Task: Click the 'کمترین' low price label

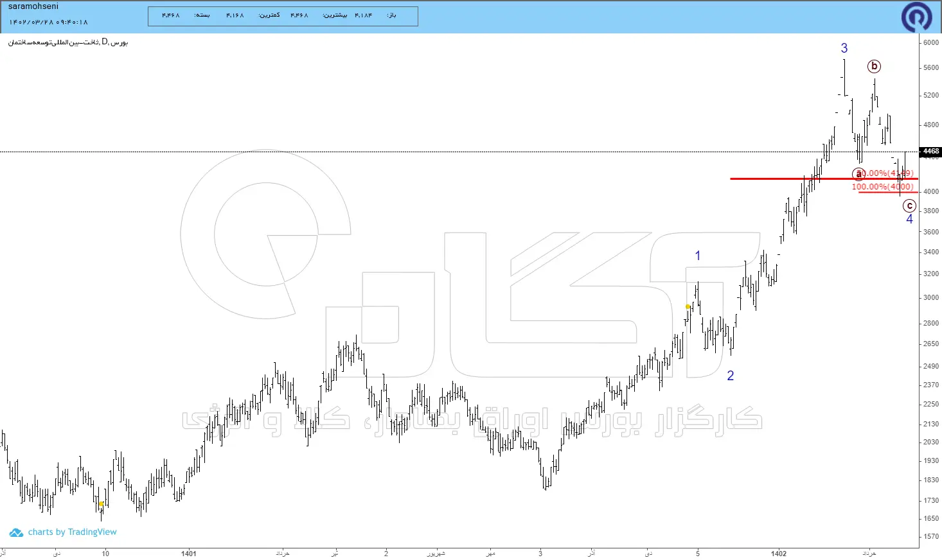Action: [x=269, y=15]
